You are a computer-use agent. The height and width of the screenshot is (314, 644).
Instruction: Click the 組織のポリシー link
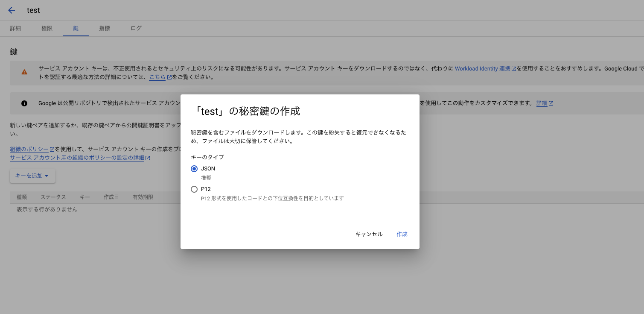[29, 150]
